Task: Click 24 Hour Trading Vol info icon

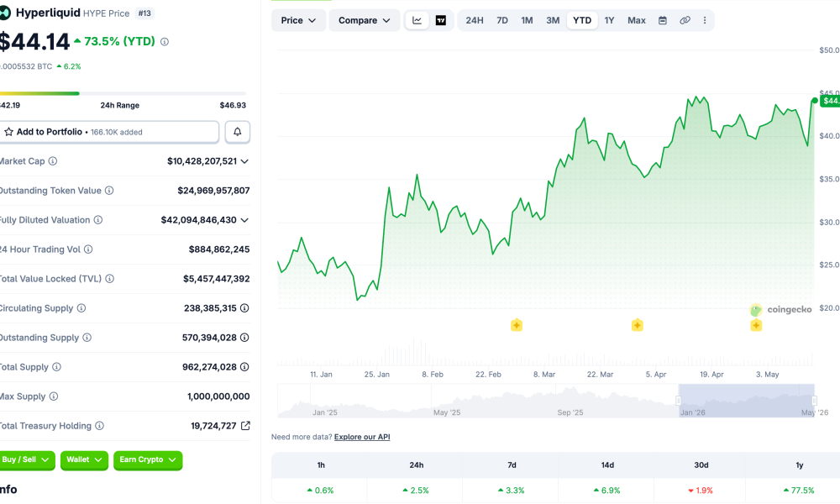Action: 88,249
